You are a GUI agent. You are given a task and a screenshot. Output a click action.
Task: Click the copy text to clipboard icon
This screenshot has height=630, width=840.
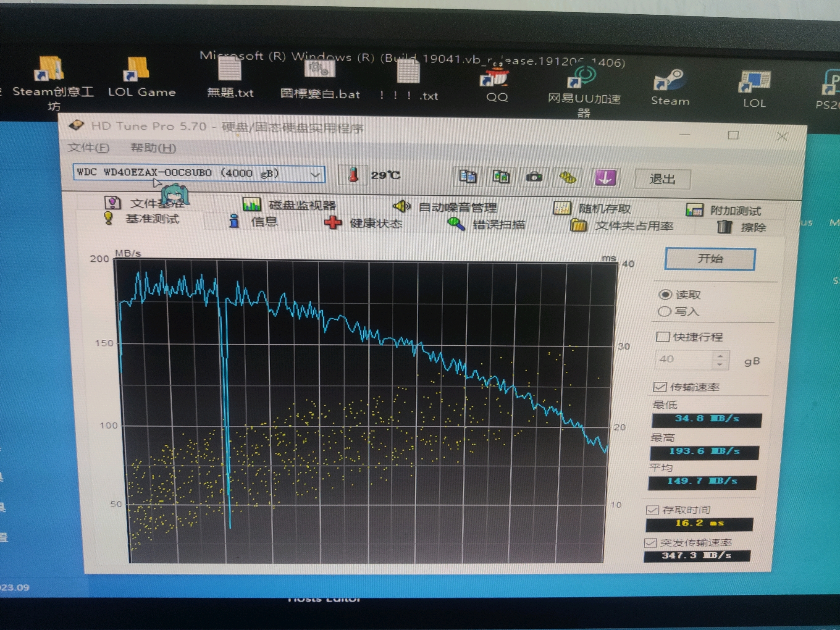[467, 176]
